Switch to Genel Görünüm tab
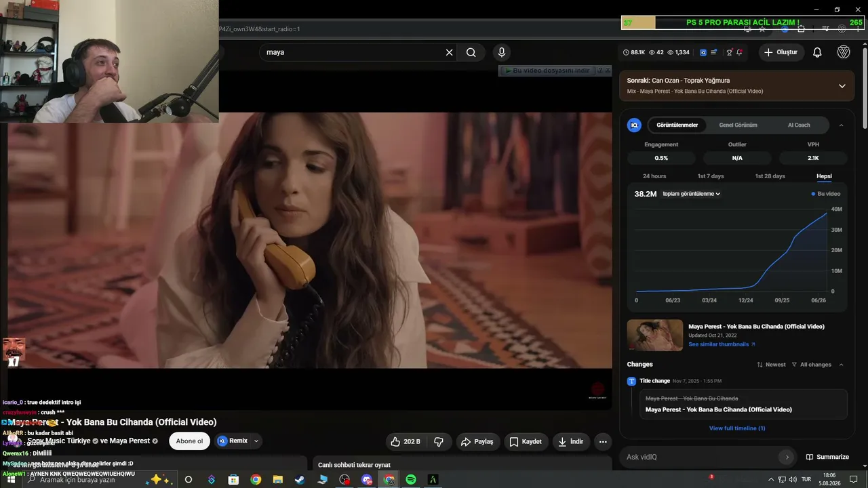The height and width of the screenshot is (488, 868). (x=738, y=125)
